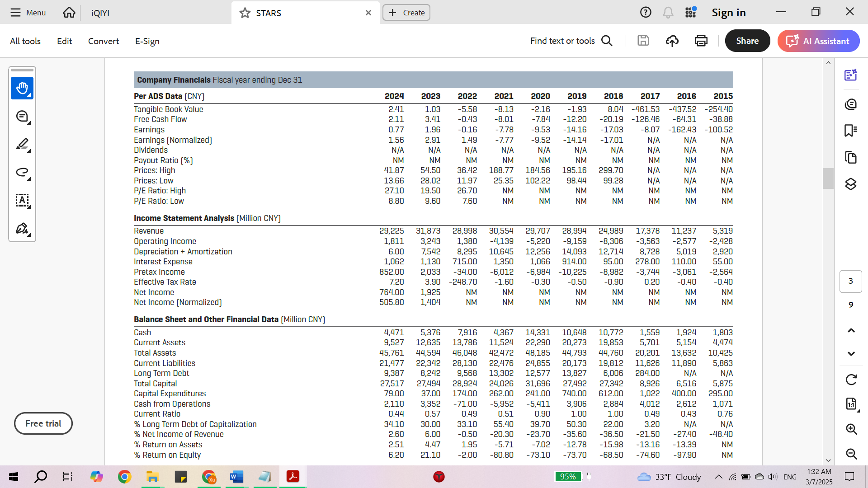Open the Convert menu
The image size is (868, 488).
(104, 41)
